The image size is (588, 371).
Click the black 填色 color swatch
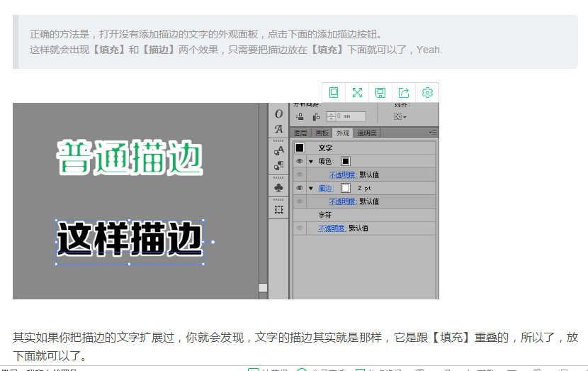[x=346, y=161]
